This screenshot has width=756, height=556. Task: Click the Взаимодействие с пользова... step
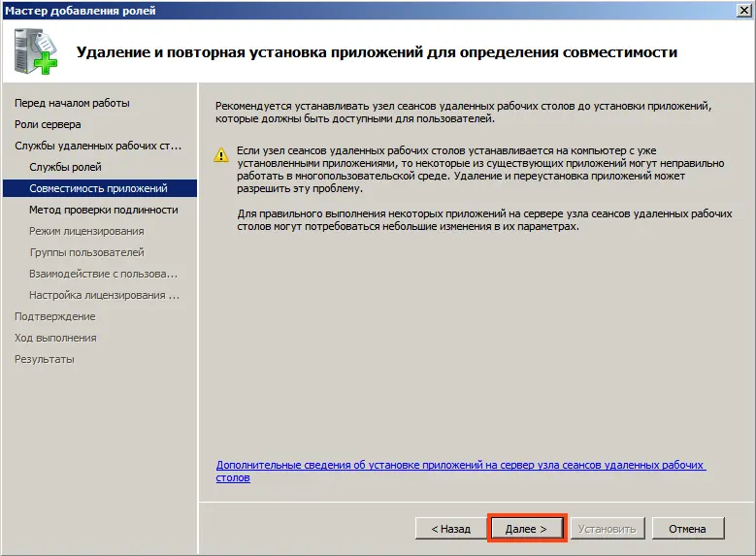(104, 274)
